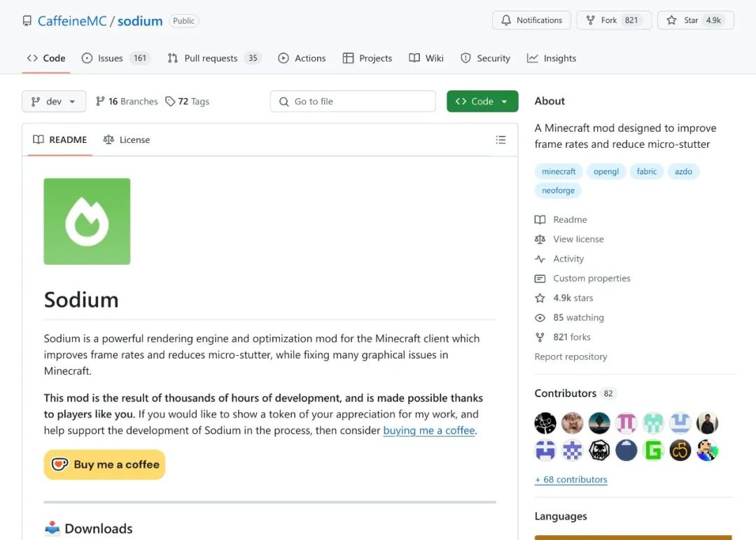Screen dimensions: 756x540
Task: Open the +68 contributors link
Action: 571,480
